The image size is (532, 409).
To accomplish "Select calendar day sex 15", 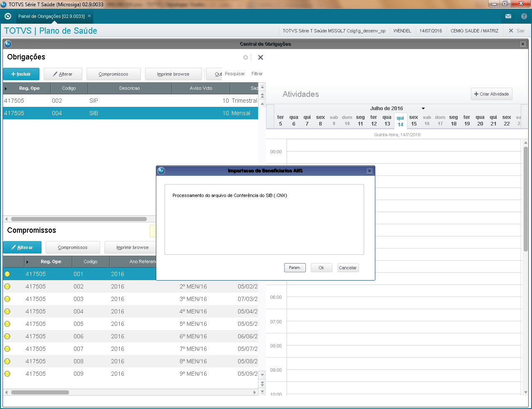I will click(x=414, y=121).
